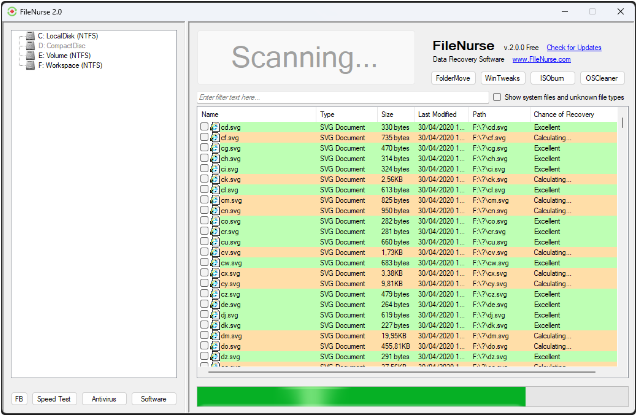This screenshot has height=416, width=637.
Task: Open the FolderMove tool
Action: 453,78
